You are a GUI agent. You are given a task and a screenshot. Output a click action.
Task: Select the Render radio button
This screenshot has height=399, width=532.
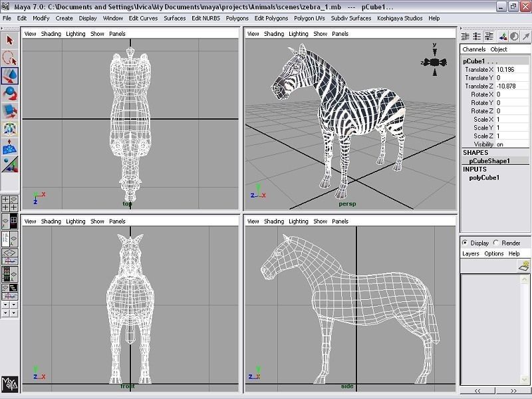click(496, 243)
